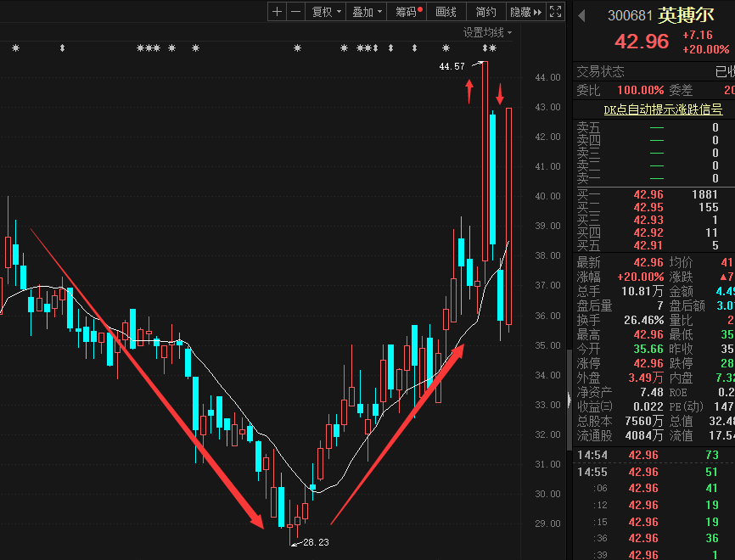This screenshot has height=560, width=735.
Task: Switch to 简约 simple mode
Action: coord(486,12)
